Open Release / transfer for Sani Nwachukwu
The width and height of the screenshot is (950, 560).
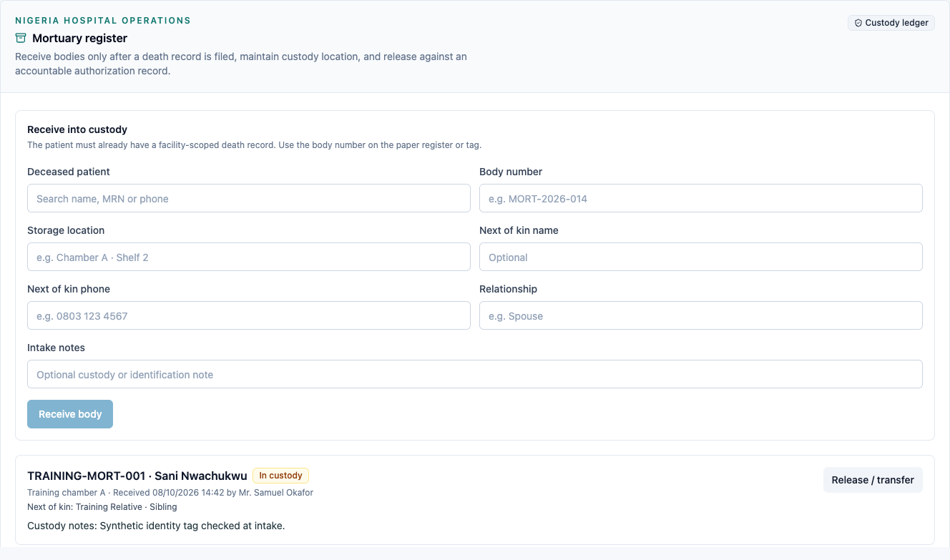pos(873,480)
